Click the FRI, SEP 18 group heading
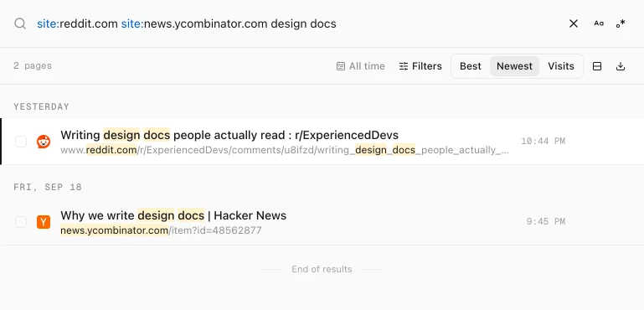Viewport: 644px width, 310px height. (x=48, y=187)
